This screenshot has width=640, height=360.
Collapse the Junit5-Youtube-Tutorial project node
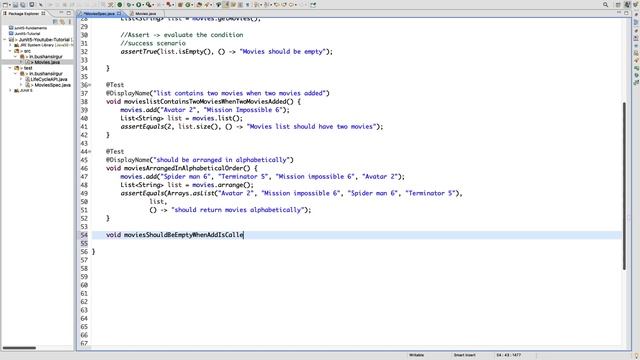pyautogui.click(x=4, y=40)
